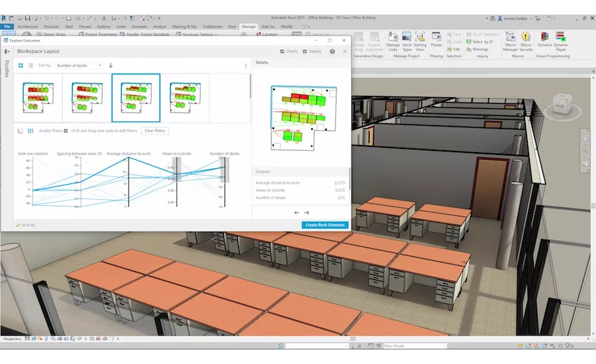Open Macro Security settings
Viewport: 596px width, 364px height.
tap(526, 42)
